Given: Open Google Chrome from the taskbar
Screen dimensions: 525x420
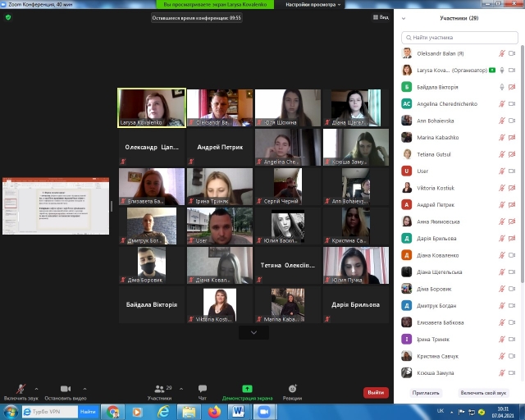Looking at the screenshot, I should [113, 412].
